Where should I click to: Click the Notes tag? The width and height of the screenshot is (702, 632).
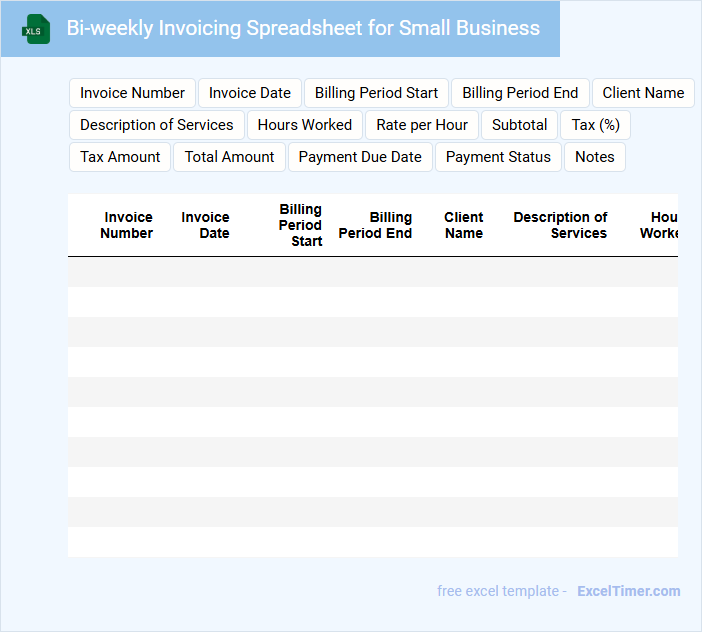[x=595, y=157]
